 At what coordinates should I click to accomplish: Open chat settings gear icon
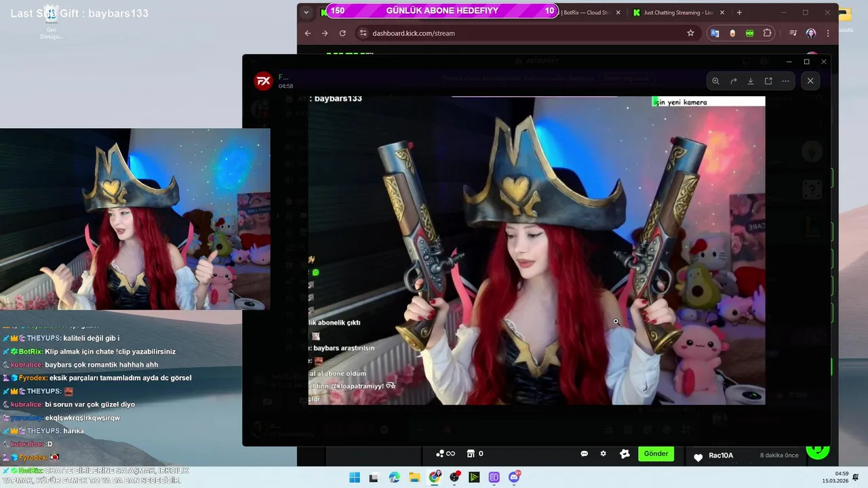click(603, 454)
